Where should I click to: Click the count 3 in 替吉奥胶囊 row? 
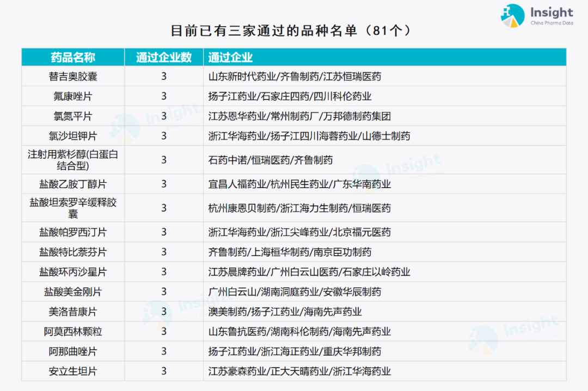(x=164, y=76)
